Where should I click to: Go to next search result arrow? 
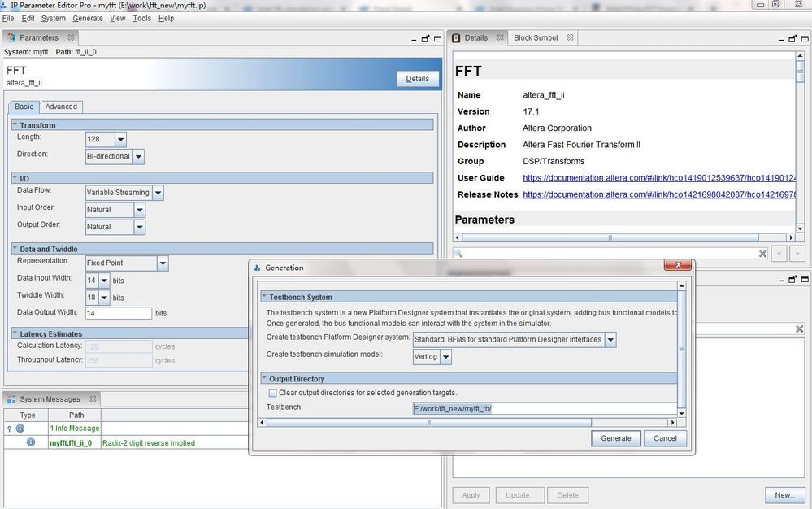[797, 254]
